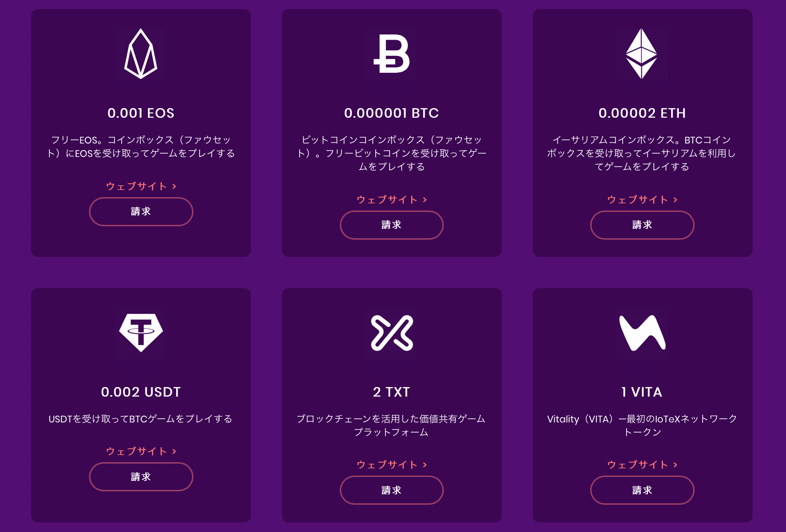Expand the chevron beside VITA ウェブサイト link
The height and width of the screenshot is (532, 786).
pyautogui.click(x=675, y=465)
